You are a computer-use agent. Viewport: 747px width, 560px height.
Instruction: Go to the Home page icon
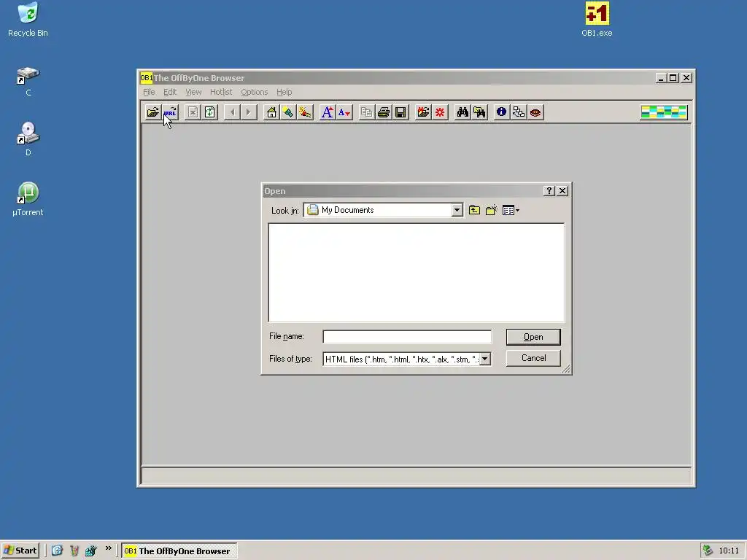[271, 112]
